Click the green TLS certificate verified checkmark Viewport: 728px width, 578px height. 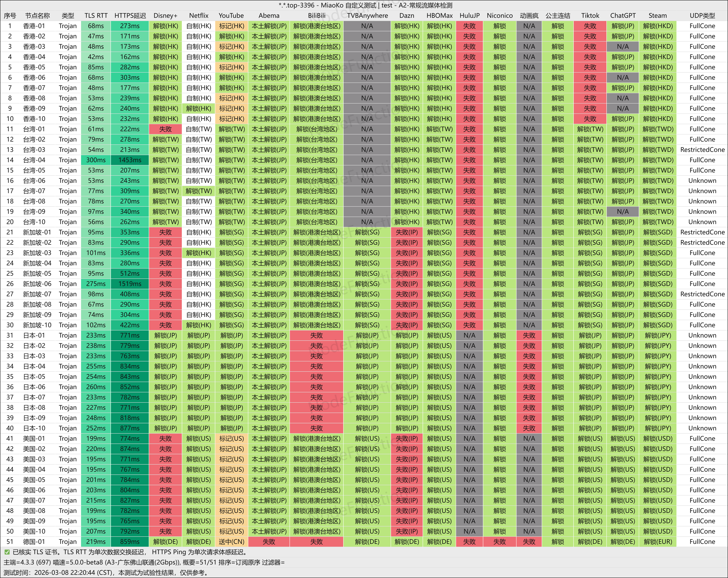(7, 552)
